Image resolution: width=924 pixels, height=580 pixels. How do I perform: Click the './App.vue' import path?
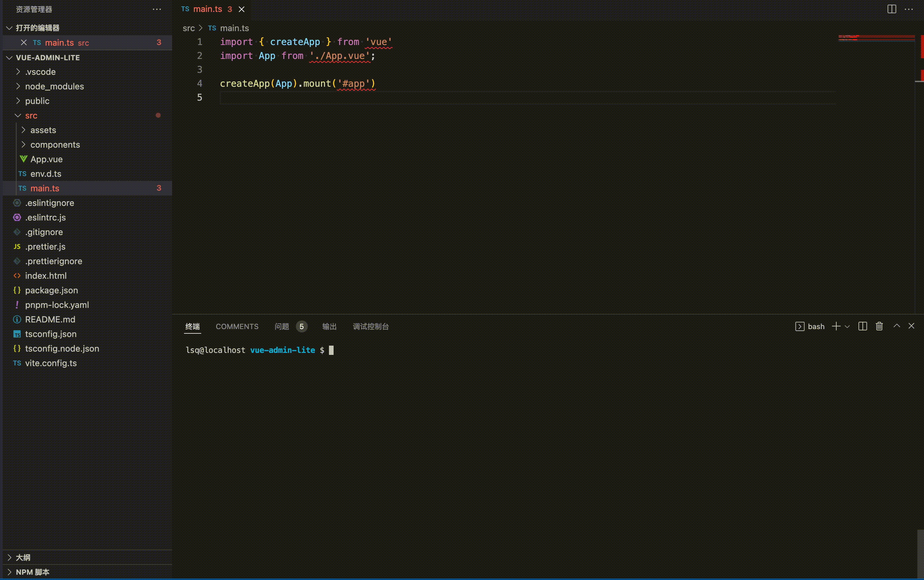[x=340, y=56]
